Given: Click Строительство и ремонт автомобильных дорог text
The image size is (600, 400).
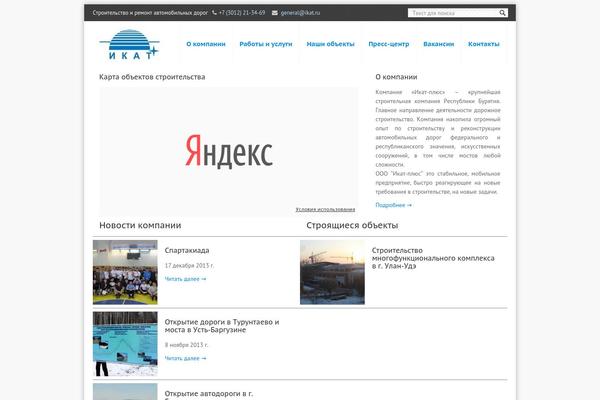Looking at the screenshot, I should [150, 13].
